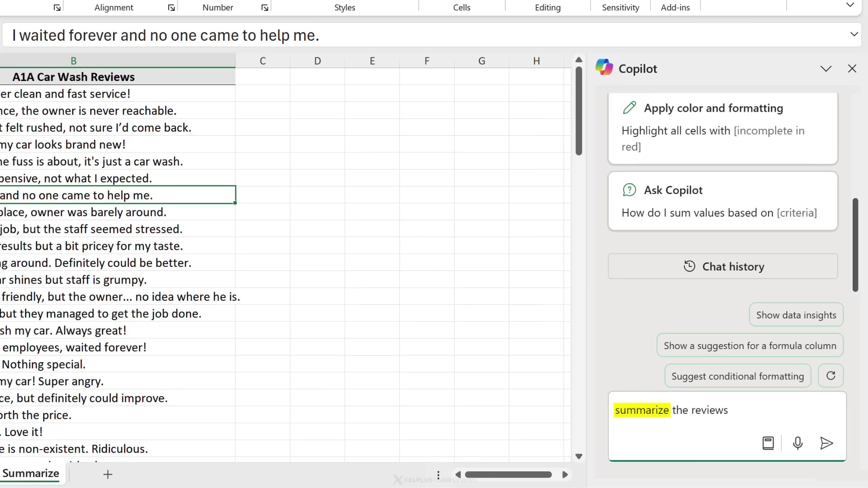
Task: Click the Add-ins ribbon group label
Action: tap(675, 8)
